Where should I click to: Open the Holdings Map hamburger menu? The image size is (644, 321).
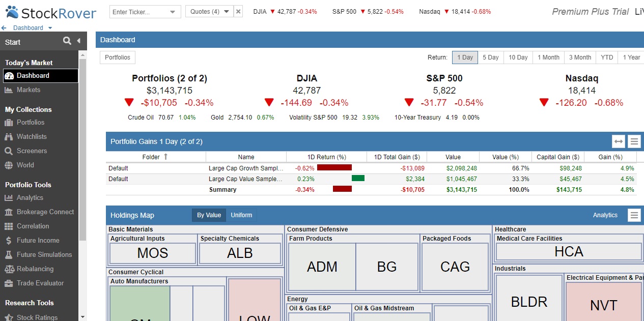pos(634,215)
